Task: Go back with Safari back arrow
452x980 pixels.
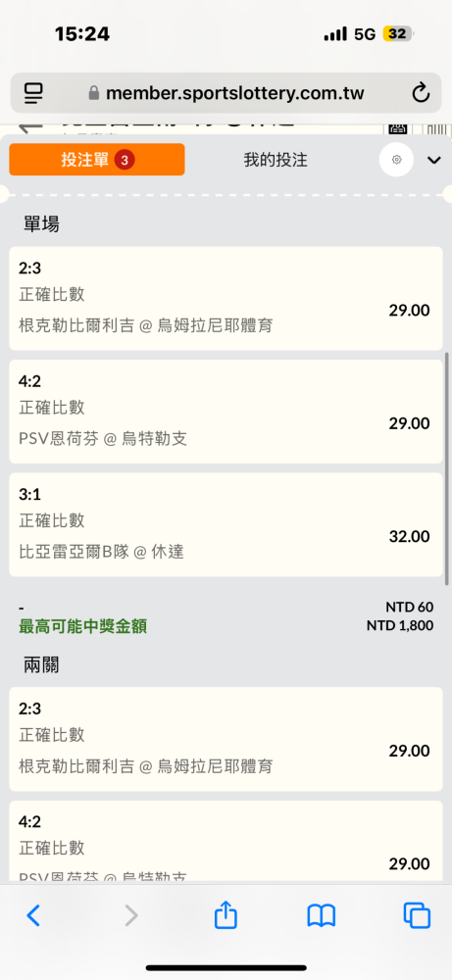Action: [33, 915]
